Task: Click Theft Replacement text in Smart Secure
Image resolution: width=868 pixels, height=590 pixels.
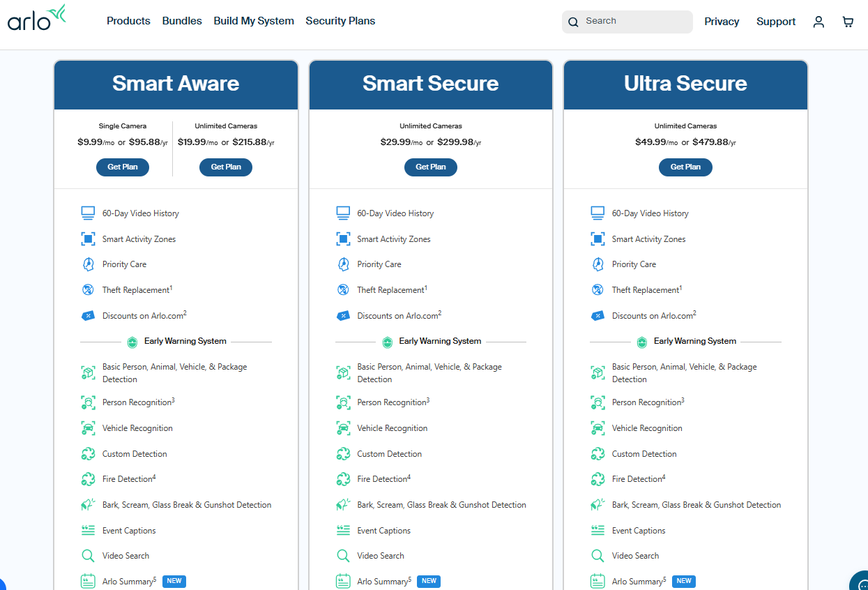Action: pyautogui.click(x=393, y=289)
